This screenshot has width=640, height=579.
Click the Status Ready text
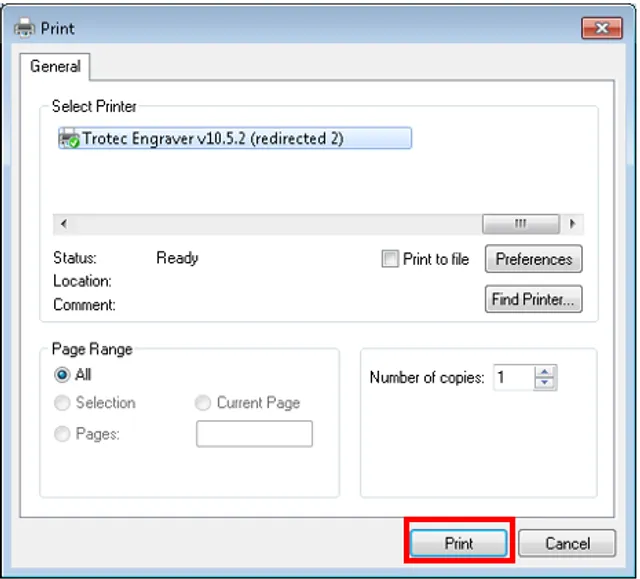pyautogui.click(x=177, y=258)
